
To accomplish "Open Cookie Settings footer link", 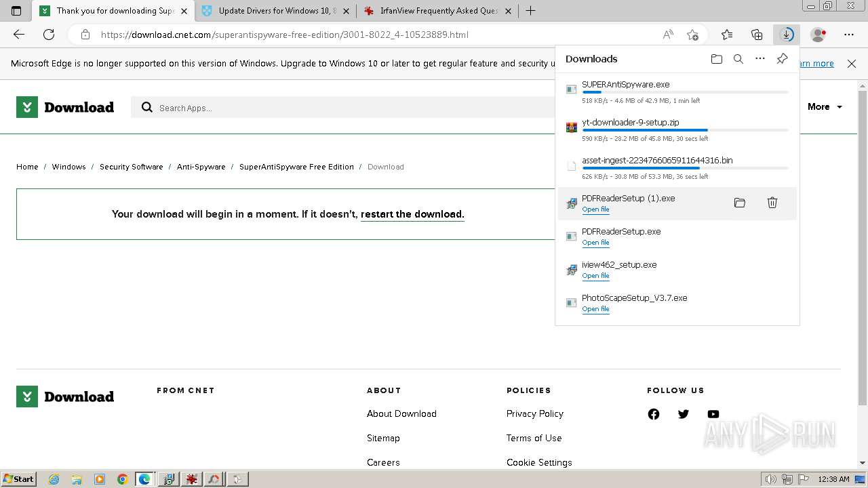I will pyautogui.click(x=539, y=462).
